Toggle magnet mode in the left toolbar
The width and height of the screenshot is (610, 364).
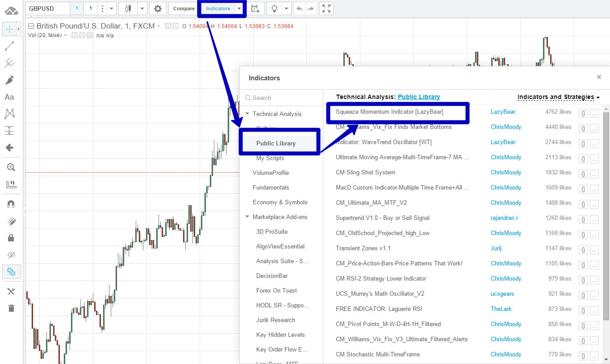pos(11,204)
